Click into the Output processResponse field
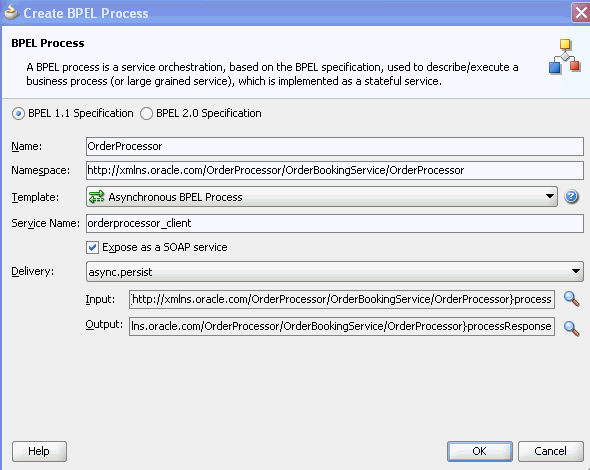The height and width of the screenshot is (470, 590). (x=342, y=326)
